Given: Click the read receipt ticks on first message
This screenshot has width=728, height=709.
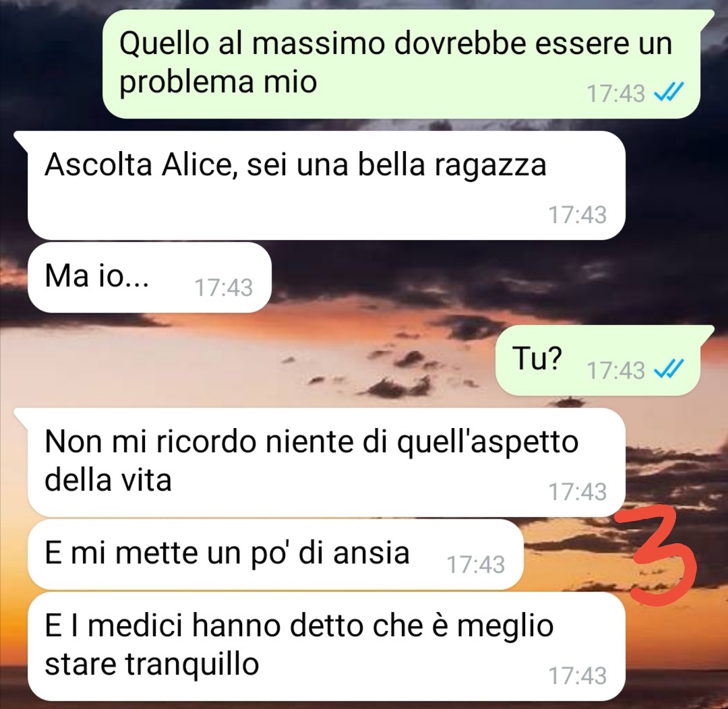Looking at the screenshot, I should click(x=668, y=92).
